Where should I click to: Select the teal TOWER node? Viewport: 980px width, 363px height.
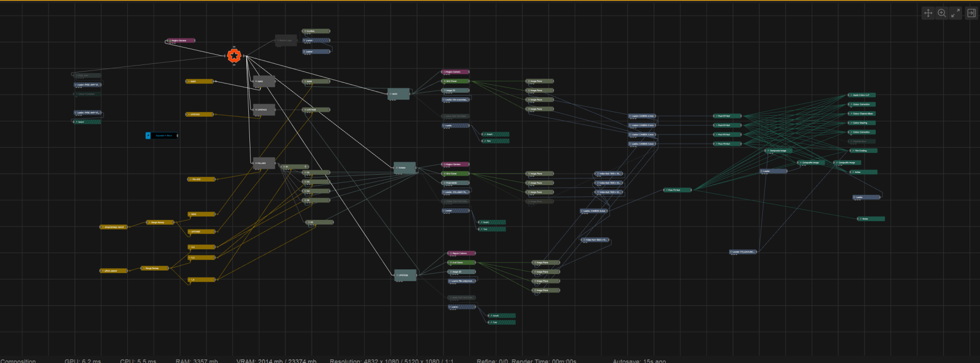coord(405,168)
